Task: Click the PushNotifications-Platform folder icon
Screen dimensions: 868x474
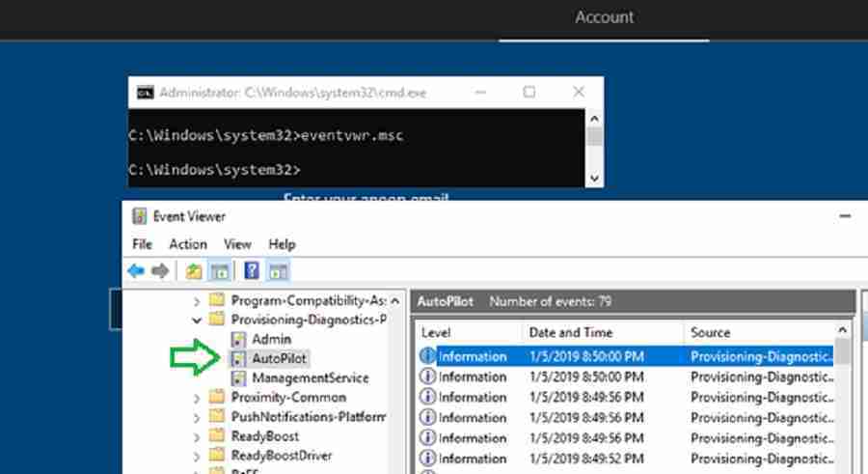Action: tap(216, 416)
